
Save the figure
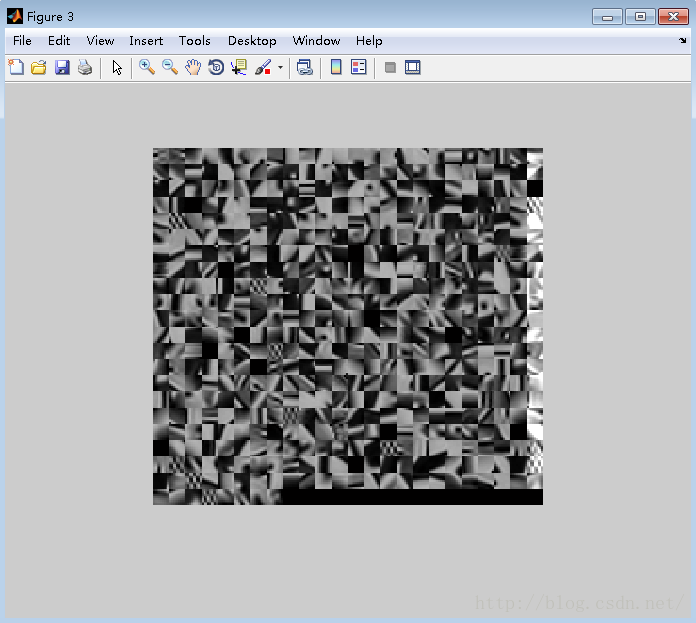(x=62, y=67)
